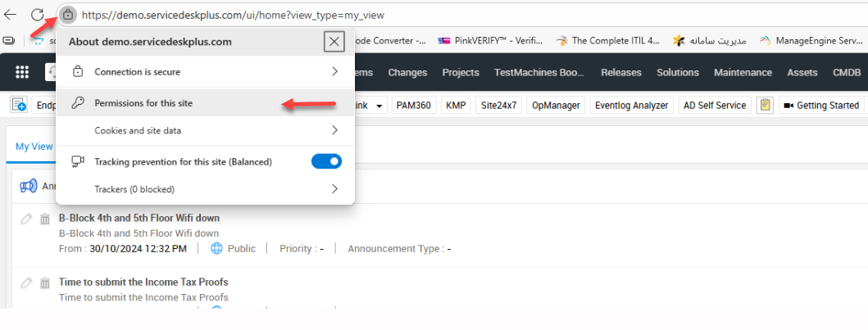Toggle tracking prevention for this site off
The width and height of the screenshot is (868, 330).
(x=326, y=161)
